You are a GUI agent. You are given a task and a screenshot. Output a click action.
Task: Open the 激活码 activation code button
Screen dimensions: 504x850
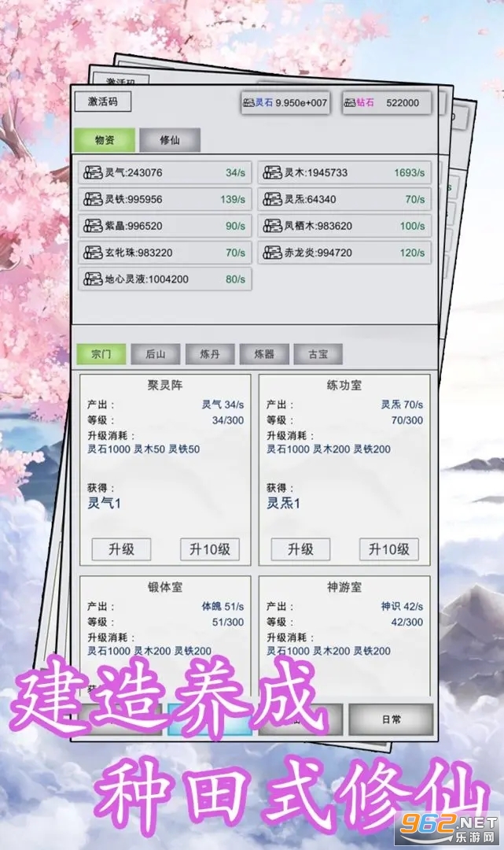point(103,102)
